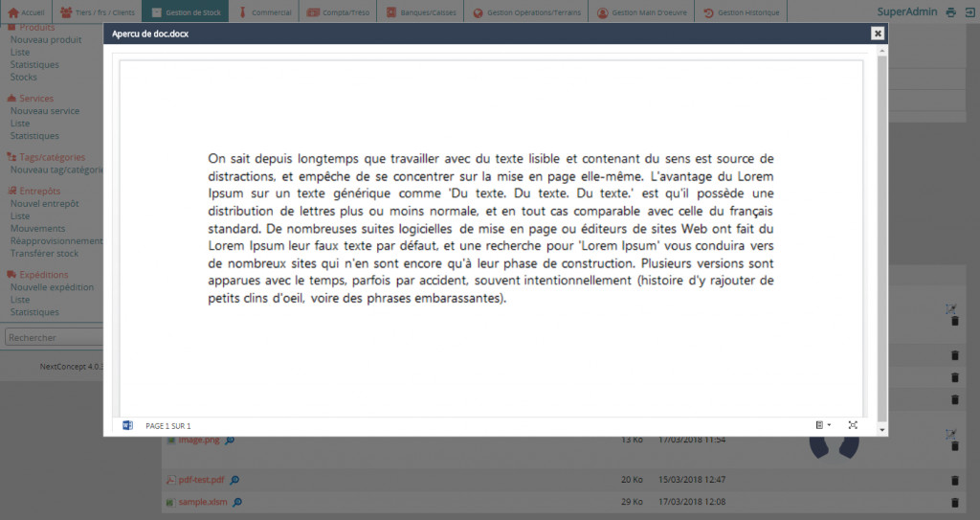Click the user icon of Gestion Main D'oeuvre
The height and width of the screenshot is (520, 980).
[x=603, y=12]
